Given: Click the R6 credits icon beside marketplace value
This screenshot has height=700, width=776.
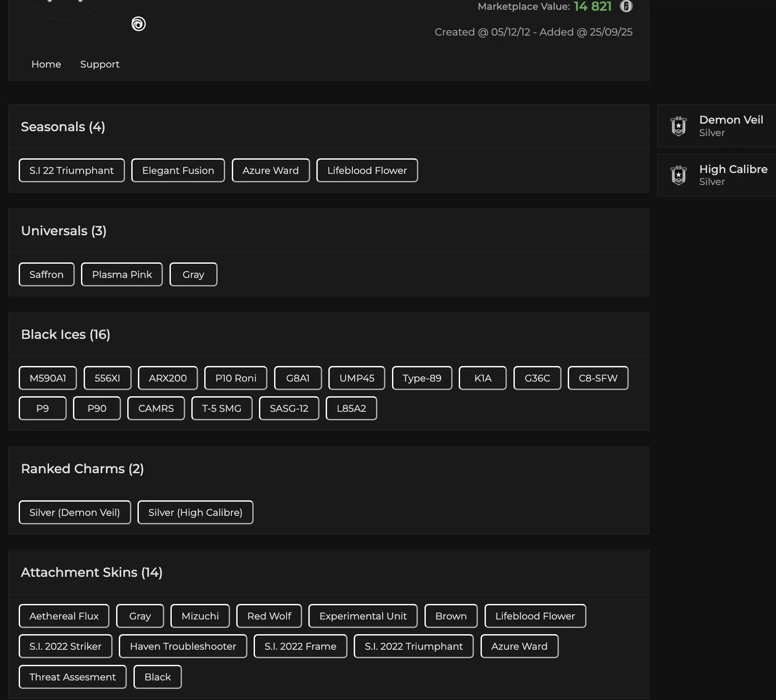Looking at the screenshot, I should click(x=626, y=6).
